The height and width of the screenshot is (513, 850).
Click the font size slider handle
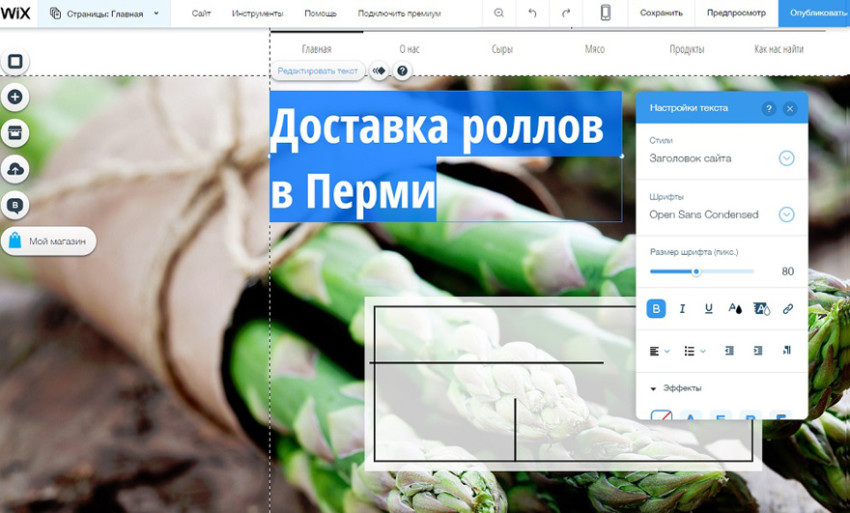[696, 272]
